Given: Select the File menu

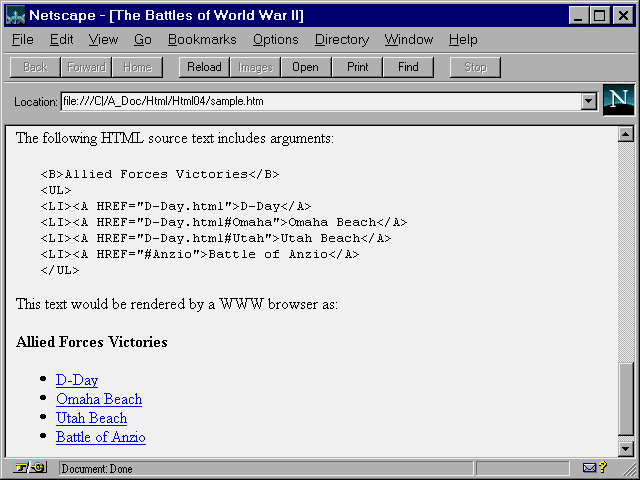Looking at the screenshot, I should point(22,39).
